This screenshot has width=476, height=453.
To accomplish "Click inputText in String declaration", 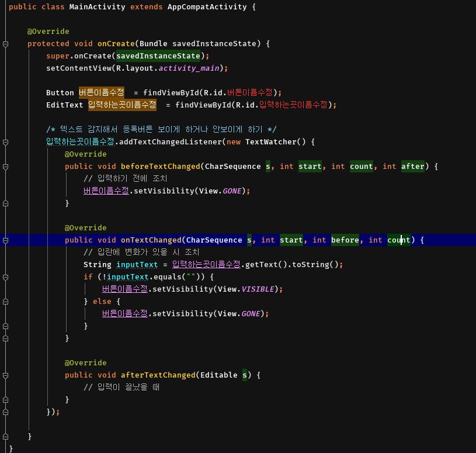I will [x=137, y=265].
